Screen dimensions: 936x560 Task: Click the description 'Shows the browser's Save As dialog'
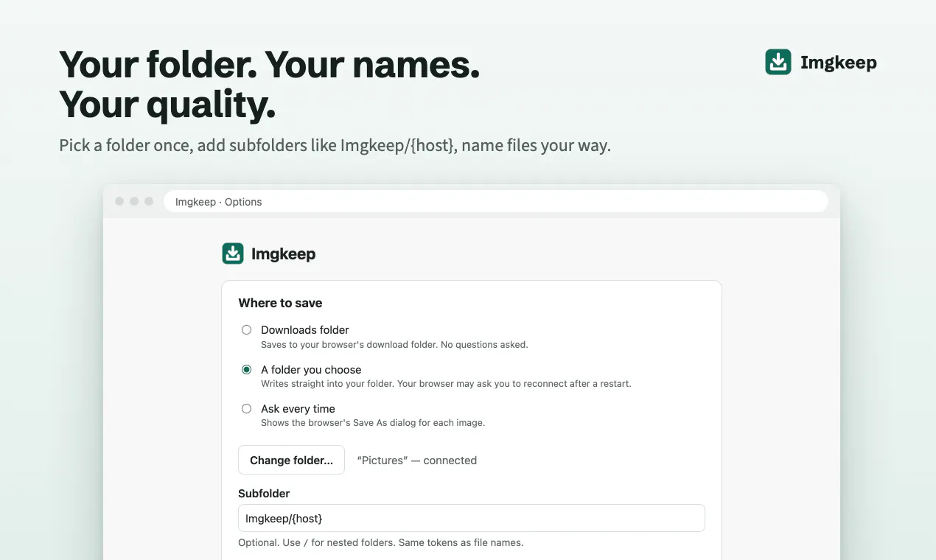[373, 423]
